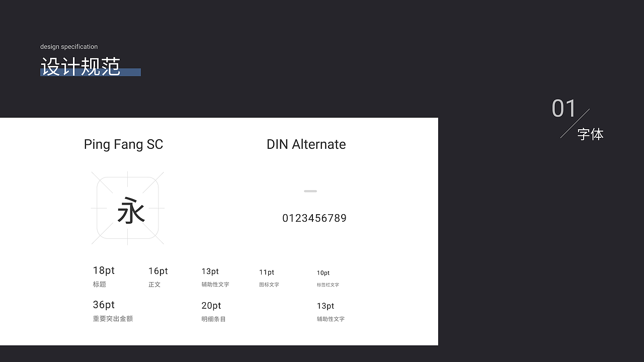Click the design specification subtitle
This screenshot has height=362, width=644.
pos(69,47)
